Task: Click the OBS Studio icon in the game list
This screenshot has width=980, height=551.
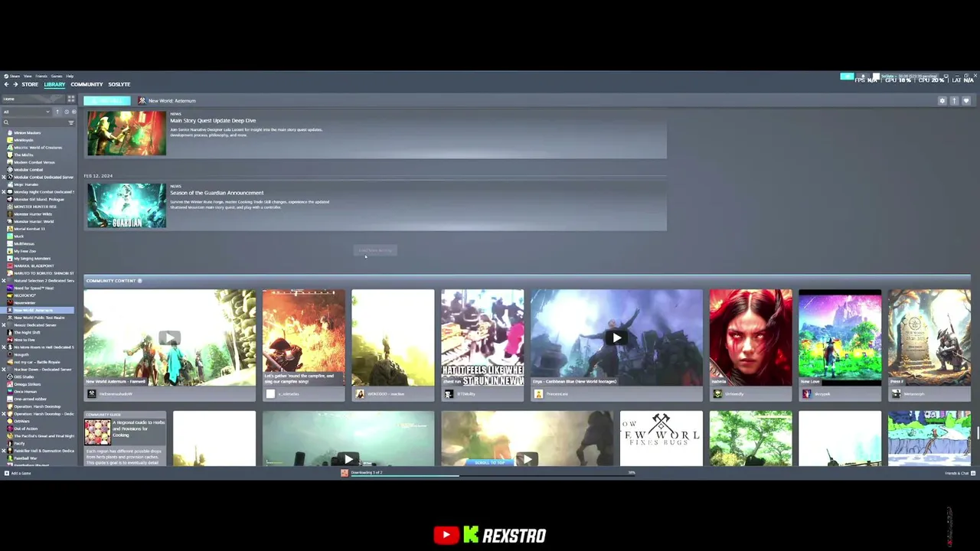Action: tap(10, 377)
